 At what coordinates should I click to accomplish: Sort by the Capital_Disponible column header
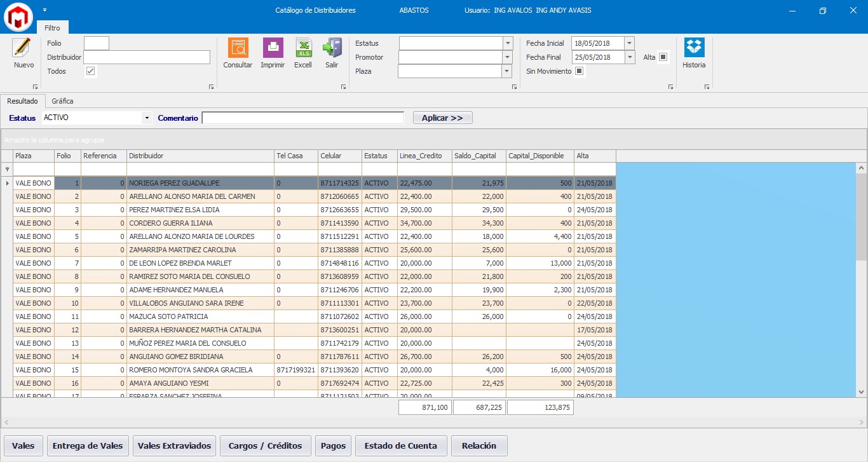[540, 156]
